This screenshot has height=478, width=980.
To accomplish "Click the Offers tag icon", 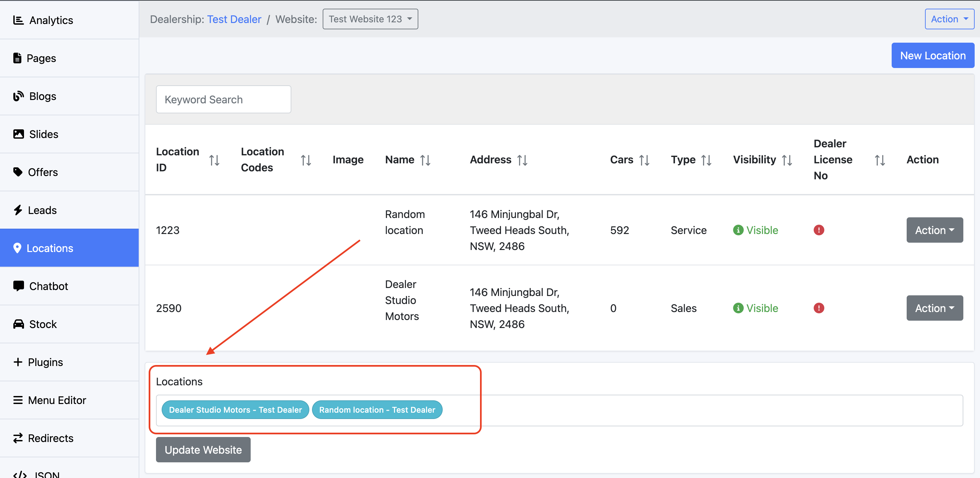I will pyautogui.click(x=17, y=172).
